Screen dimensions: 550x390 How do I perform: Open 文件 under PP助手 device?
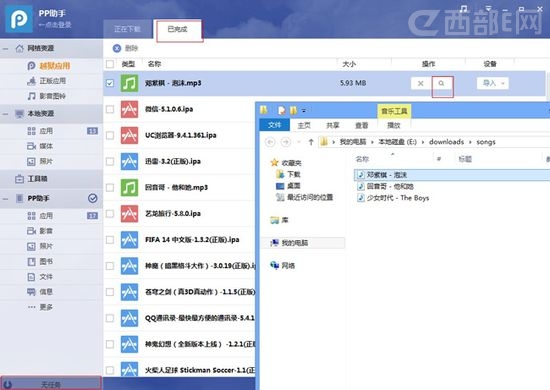tap(40, 277)
